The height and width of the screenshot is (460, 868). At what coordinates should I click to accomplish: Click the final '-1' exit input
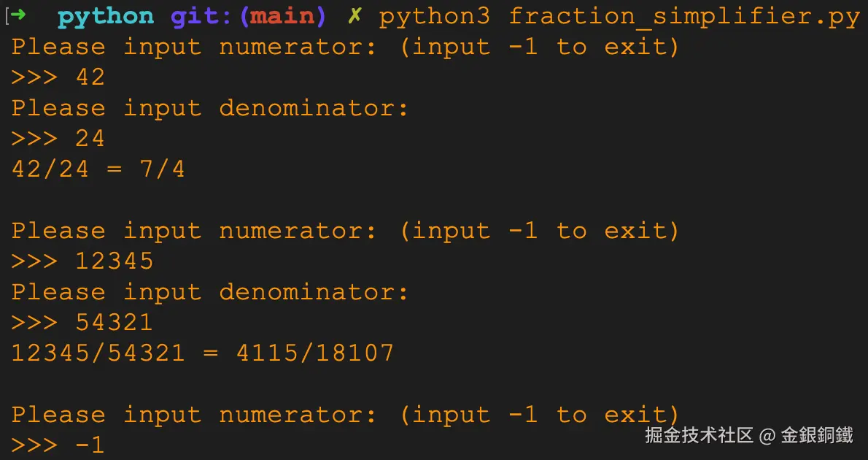[90, 445]
